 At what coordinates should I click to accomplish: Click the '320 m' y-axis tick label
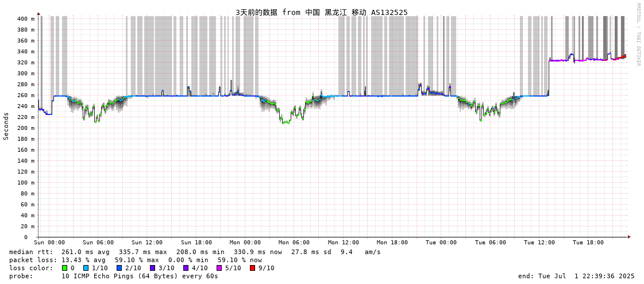click(x=26, y=63)
